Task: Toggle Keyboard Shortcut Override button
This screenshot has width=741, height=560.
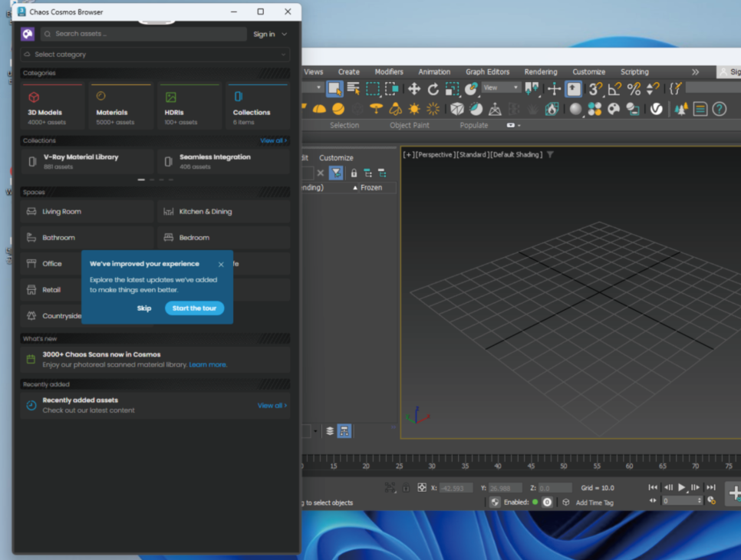Action: pos(574,89)
